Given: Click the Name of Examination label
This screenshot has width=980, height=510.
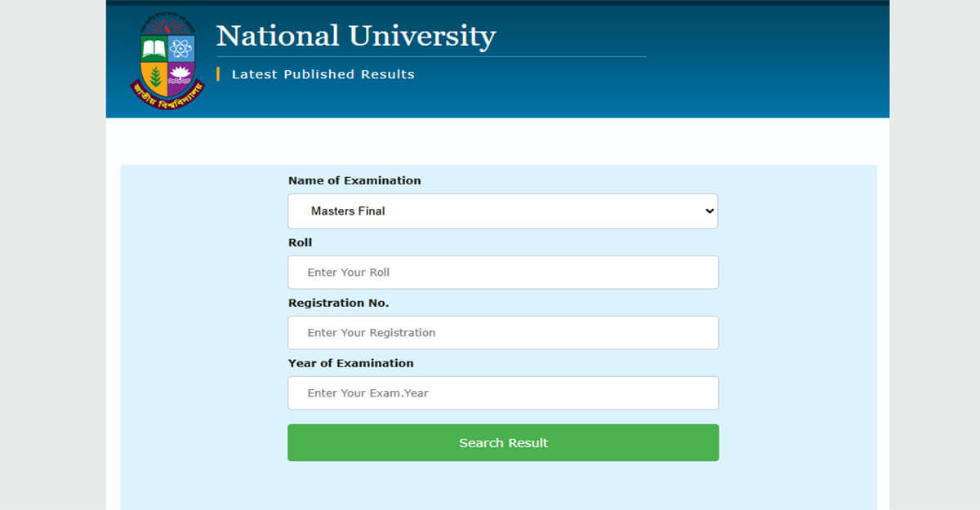Looking at the screenshot, I should point(354,180).
